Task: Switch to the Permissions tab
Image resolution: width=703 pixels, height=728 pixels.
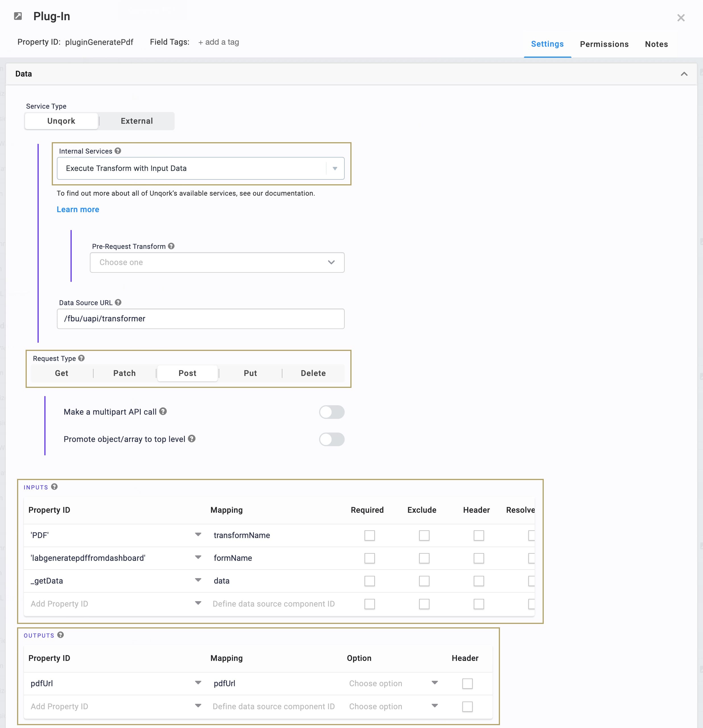Action: point(604,44)
